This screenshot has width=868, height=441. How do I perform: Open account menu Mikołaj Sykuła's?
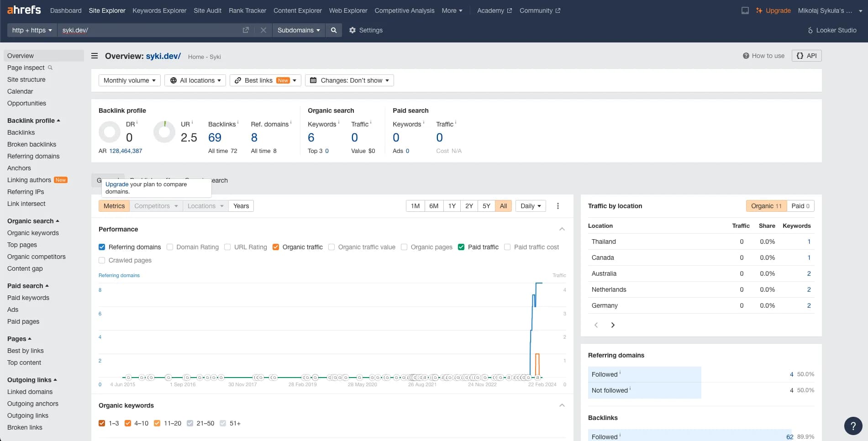830,10
